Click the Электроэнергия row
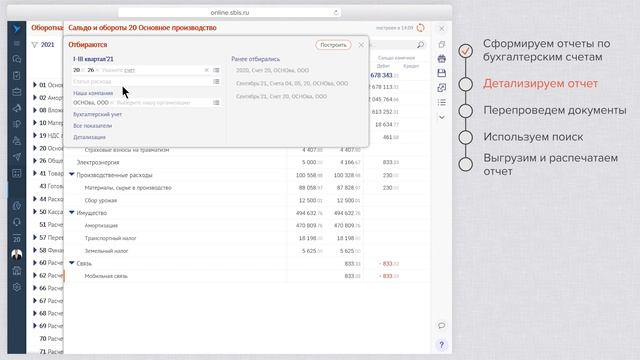Image resolution: width=640 pixels, height=360 pixels. (x=247, y=162)
